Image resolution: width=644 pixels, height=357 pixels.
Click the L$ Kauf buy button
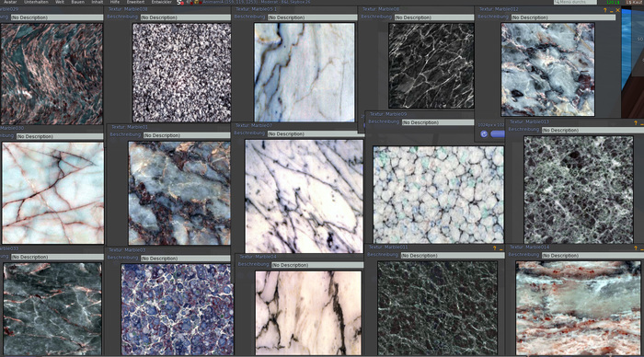[x=635, y=3]
